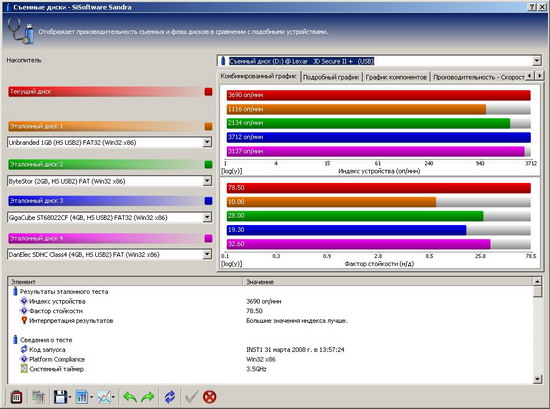Click the calendar/benchmark icon in bottom toolbar
This screenshot has height=409, width=550.
point(16,397)
